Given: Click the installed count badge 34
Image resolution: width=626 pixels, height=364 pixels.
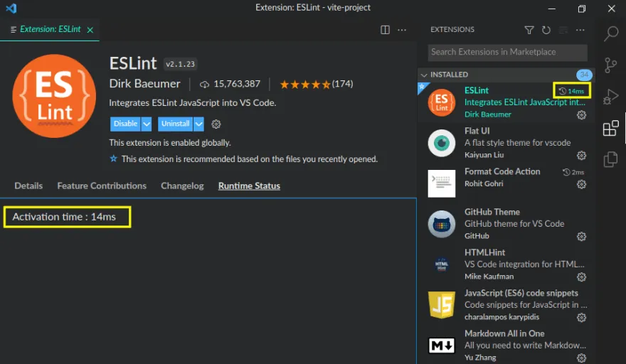Looking at the screenshot, I should coord(584,75).
